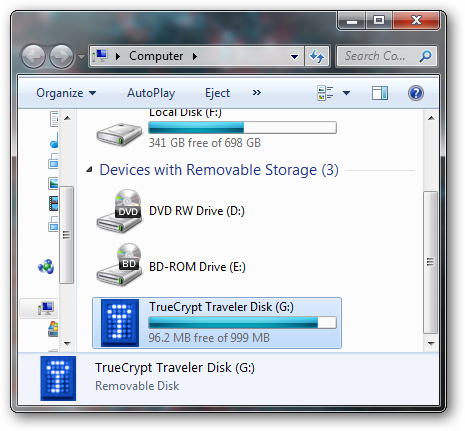Image resolution: width=465 pixels, height=431 pixels.
Task: Close the Computer window
Action: pyautogui.click(x=416, y=21)
